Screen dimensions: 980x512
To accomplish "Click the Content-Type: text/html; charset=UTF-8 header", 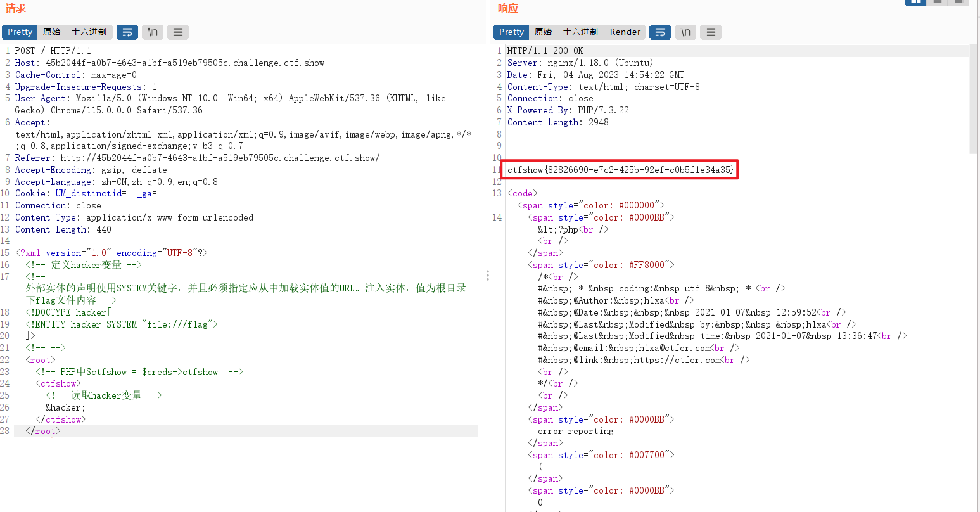I will pos(604,87).
